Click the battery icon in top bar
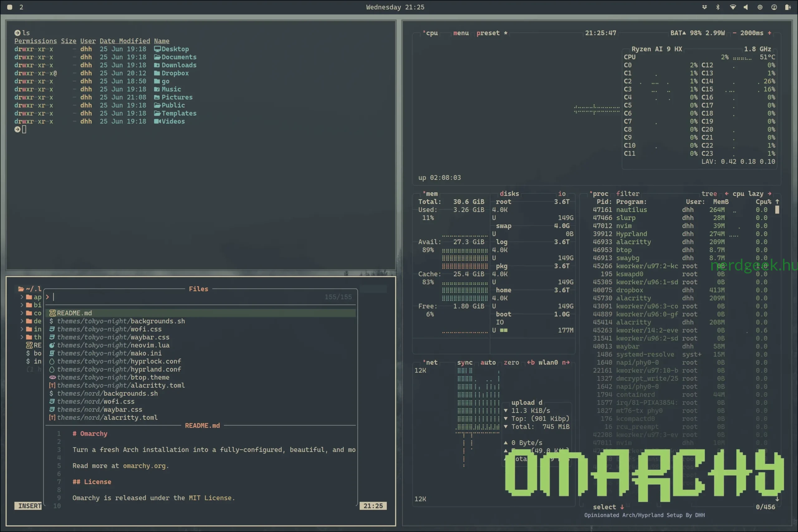This screenshot has width=798, height=532. click(788, 7)
